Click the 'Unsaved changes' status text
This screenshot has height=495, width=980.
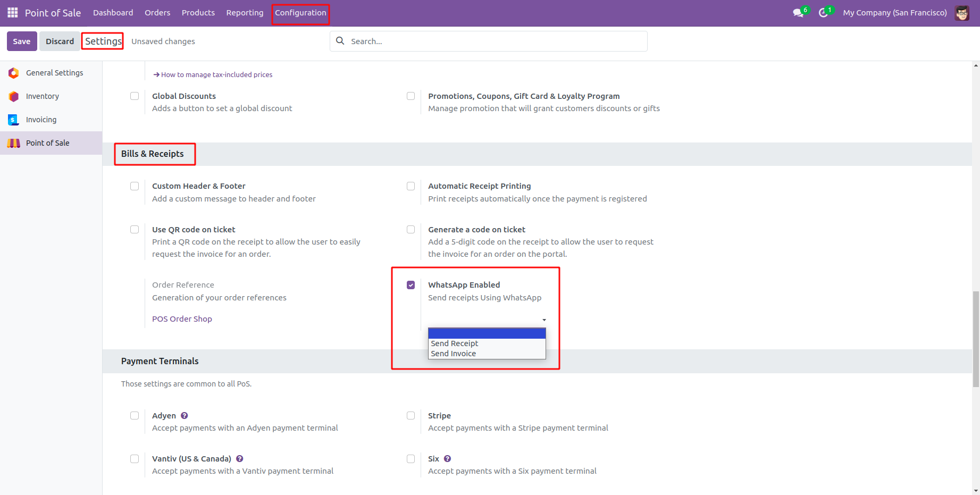pyautogui.click(x=163, y=41)
